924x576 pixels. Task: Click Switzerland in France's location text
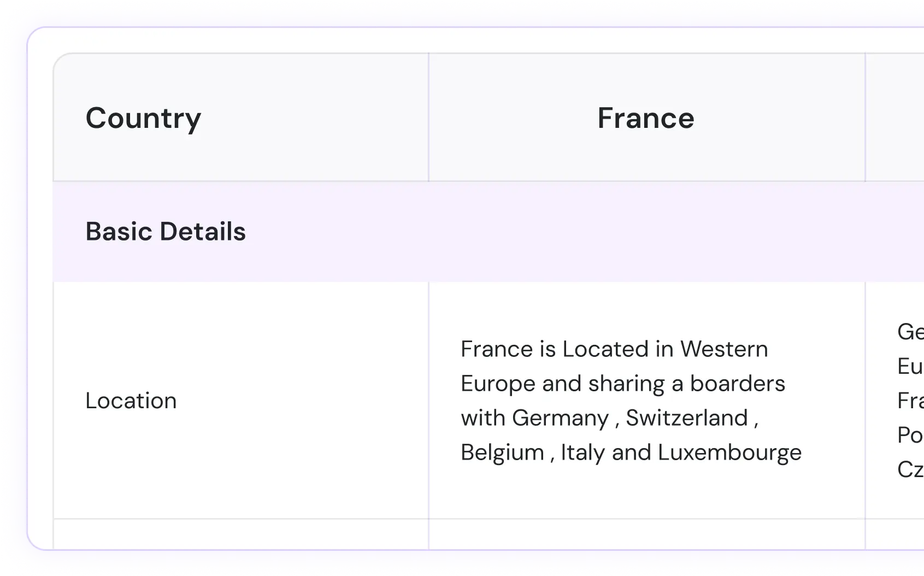click(x=686, y=418)
